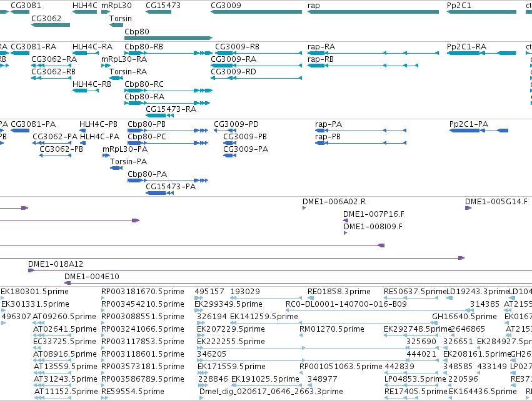Open EST Dmel_dig_020617_0646_2663.3prime
This screenshot has height=401, width=532.
pyautogui.click(x=271, y=392)
